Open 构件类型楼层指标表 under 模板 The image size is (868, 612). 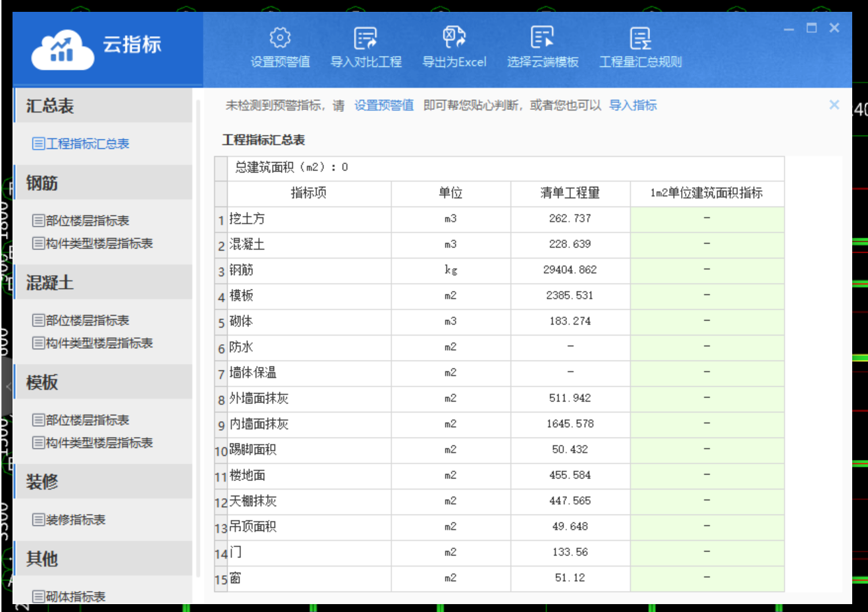[x=93, y=443]
